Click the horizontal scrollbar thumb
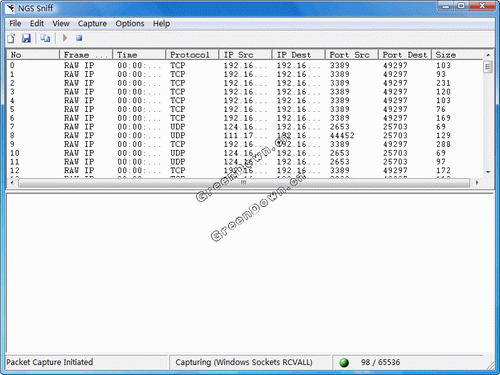This screenshot has height=375, width=500. click(244, 183)
